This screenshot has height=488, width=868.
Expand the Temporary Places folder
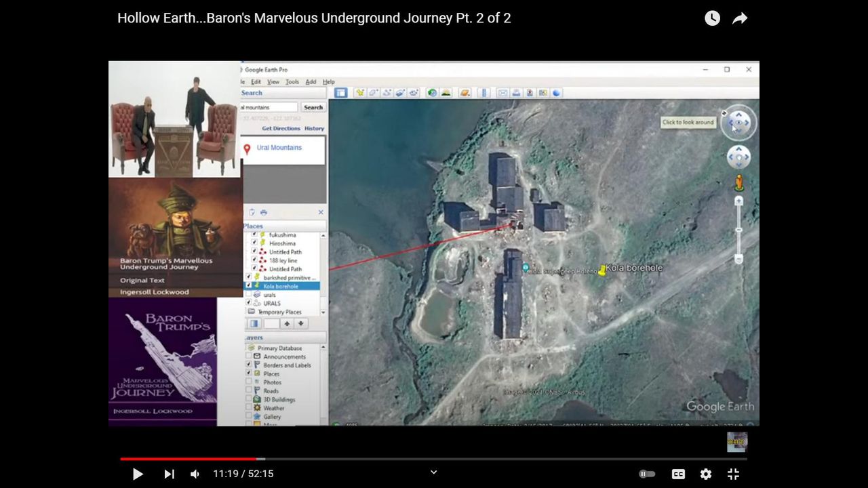[250, 312]
